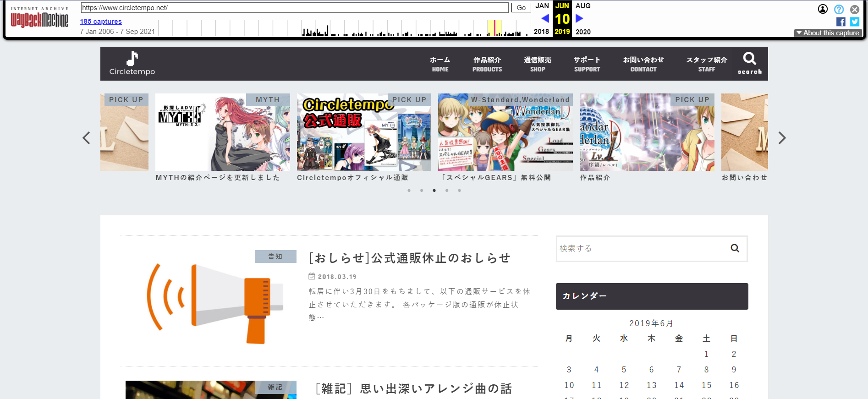Share the capture on Facebook

point(841,22)
